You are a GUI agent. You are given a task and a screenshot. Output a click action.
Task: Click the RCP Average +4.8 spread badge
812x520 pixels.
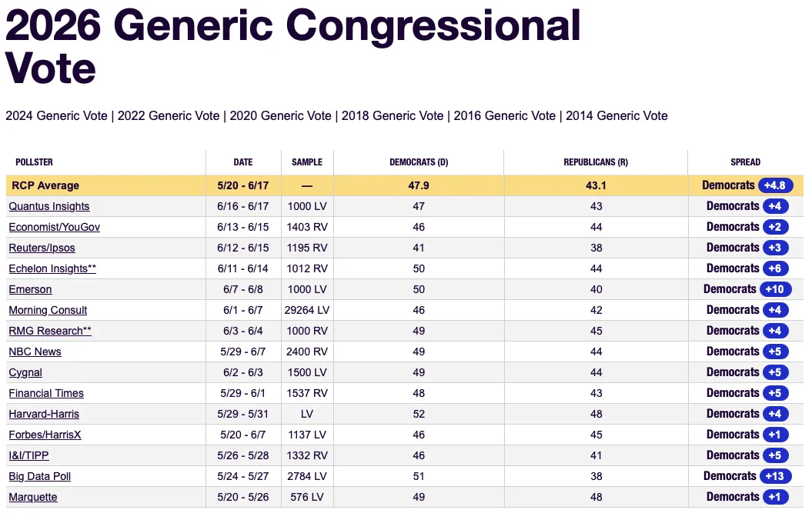pos(775,185)
